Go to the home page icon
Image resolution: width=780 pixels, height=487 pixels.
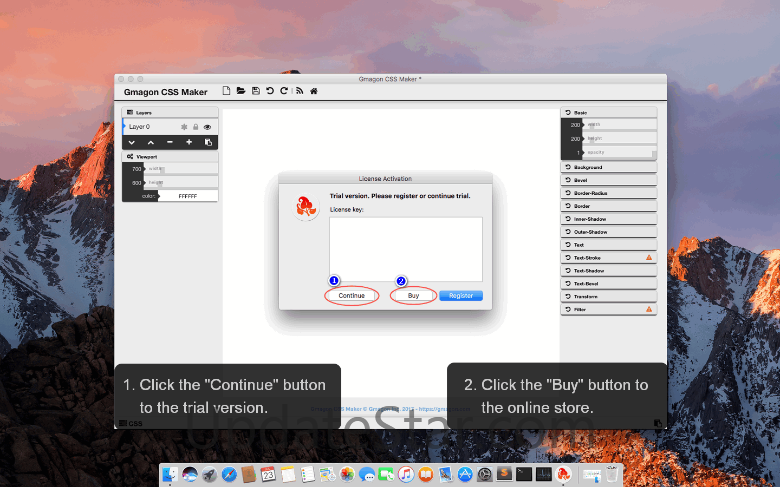pyautogui.click(x=314, y=91)
